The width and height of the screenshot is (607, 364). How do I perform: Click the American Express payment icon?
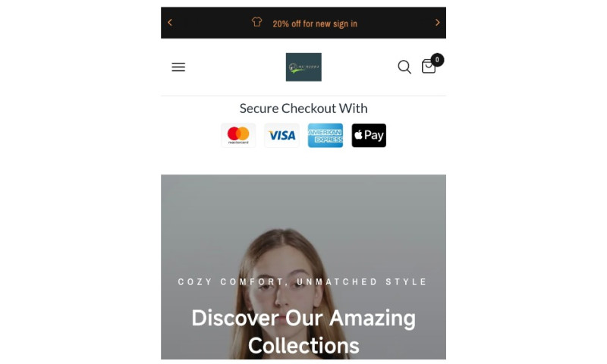point(326,135)
